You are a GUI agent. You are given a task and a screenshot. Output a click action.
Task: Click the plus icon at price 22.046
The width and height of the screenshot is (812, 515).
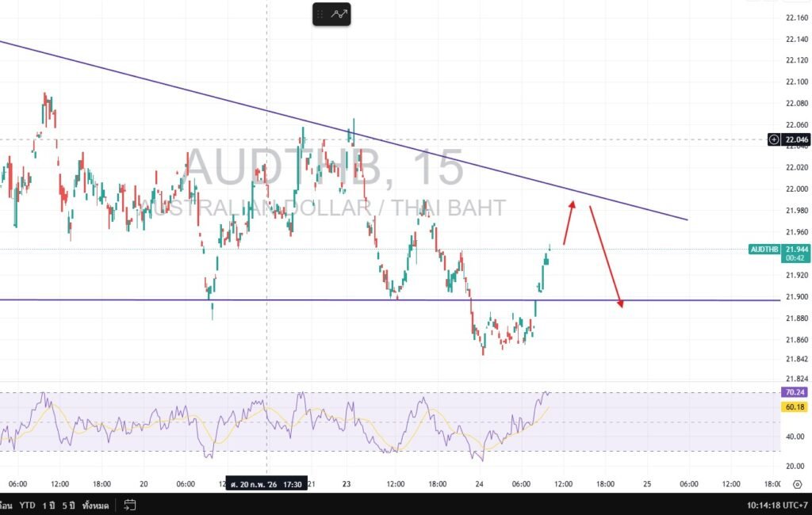coord(774,139)
